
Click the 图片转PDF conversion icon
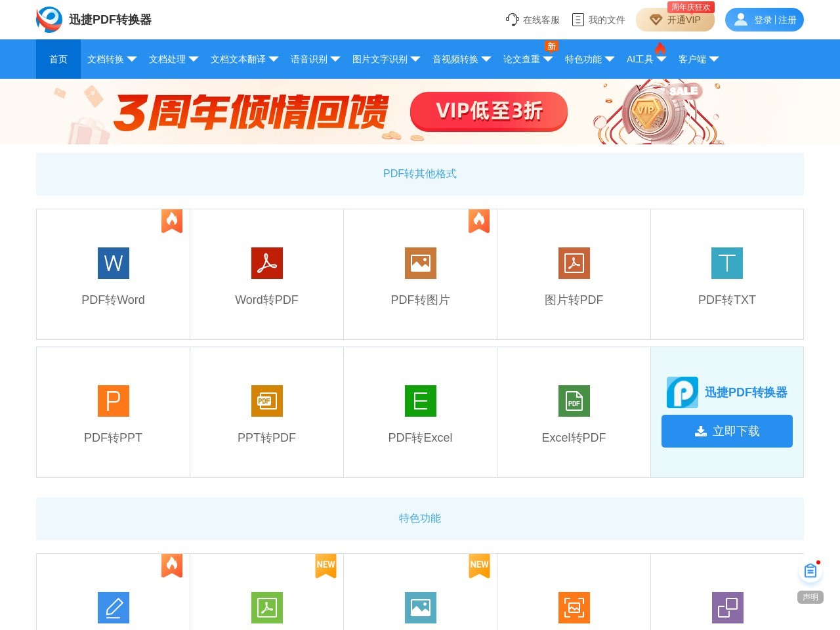[574, 263]
